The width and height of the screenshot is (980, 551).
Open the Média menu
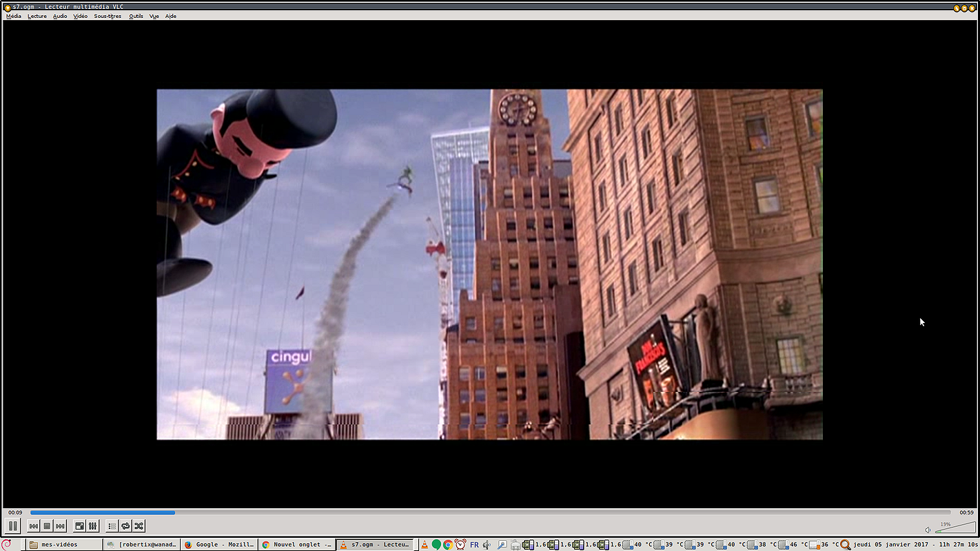click(14, 16)
